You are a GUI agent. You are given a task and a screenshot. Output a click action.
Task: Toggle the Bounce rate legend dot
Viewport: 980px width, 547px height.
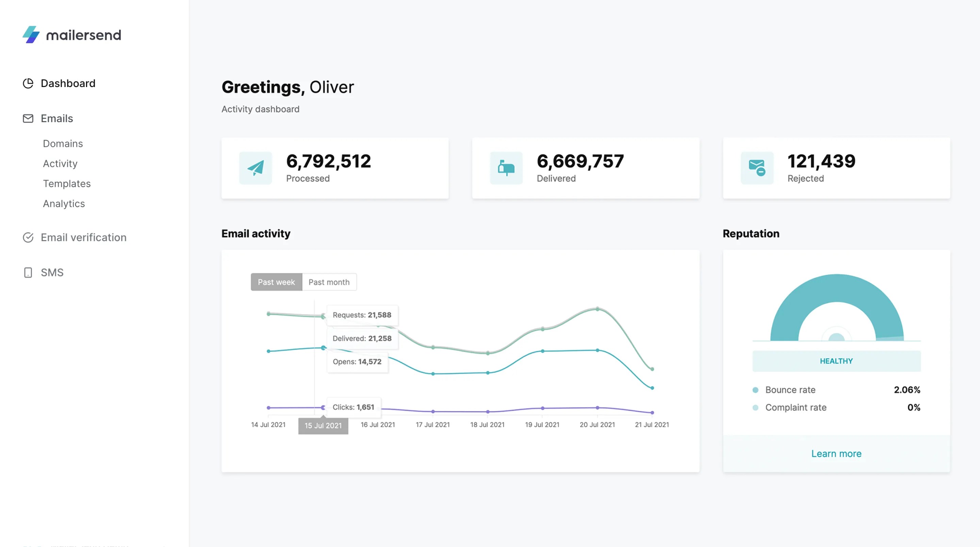coord(756,389)
